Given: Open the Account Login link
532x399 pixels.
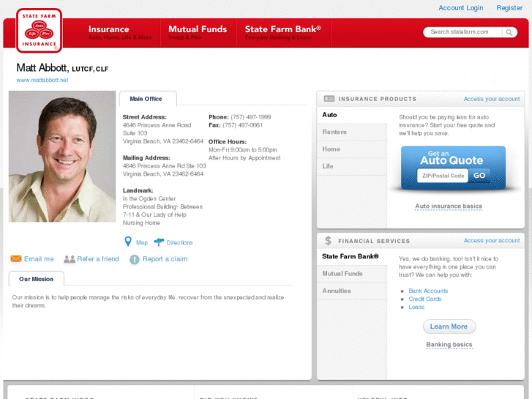Looking at the screenshot, I should tap(460, 8).
